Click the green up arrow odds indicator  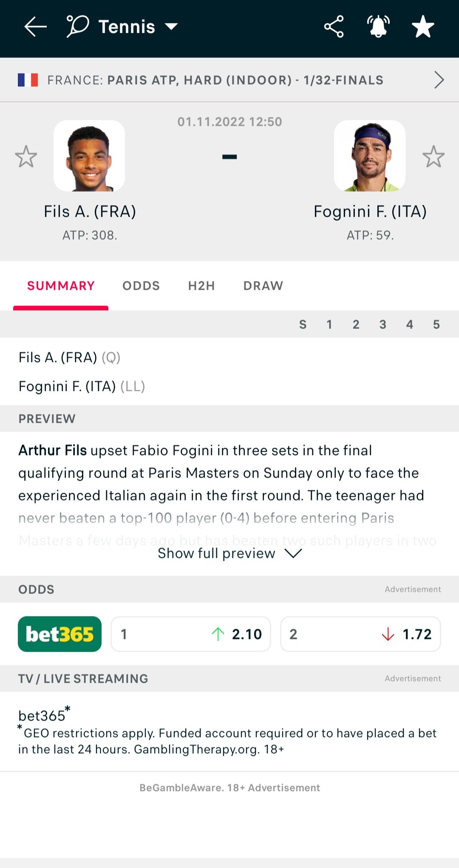(x=218, y=634)
